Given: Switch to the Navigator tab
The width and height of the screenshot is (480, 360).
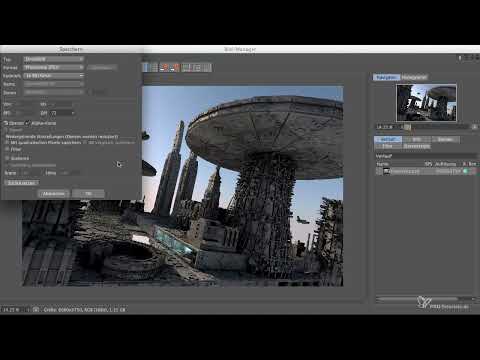Looking at the screenshot, I should coord(386,77).
